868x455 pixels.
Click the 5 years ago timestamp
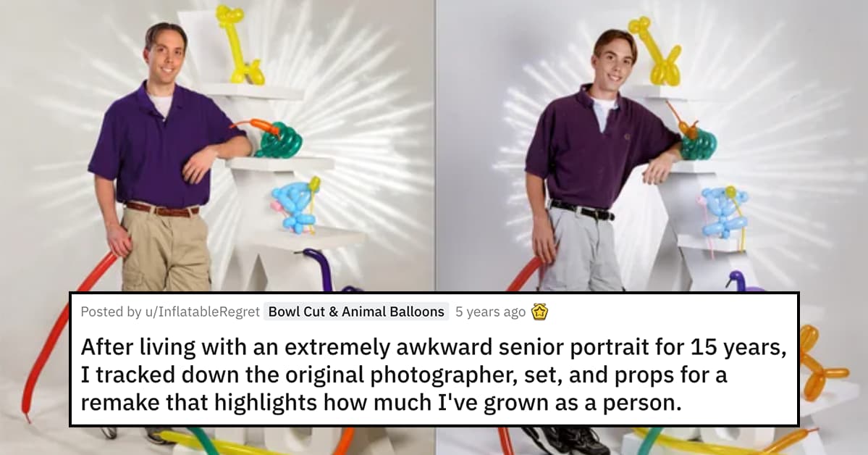point(490,312)
